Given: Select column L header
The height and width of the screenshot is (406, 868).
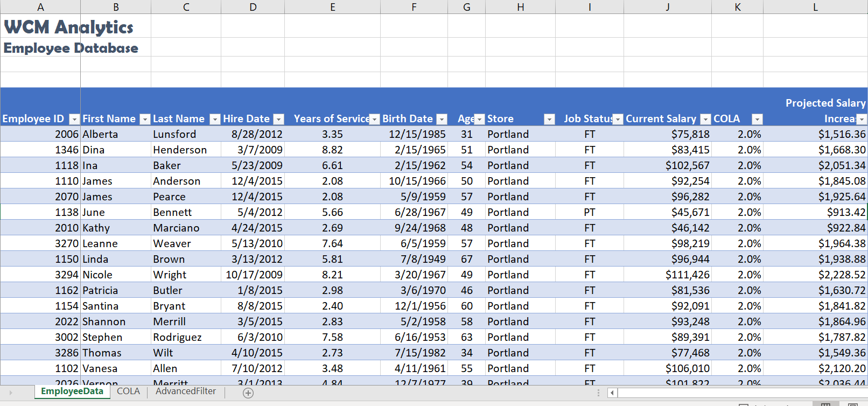Looking at the screenshot, I should (815, 7).
